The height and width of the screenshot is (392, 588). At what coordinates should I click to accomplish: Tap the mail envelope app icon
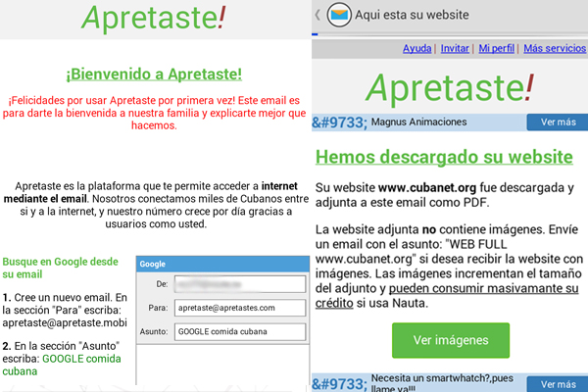(x=339, y=15)
